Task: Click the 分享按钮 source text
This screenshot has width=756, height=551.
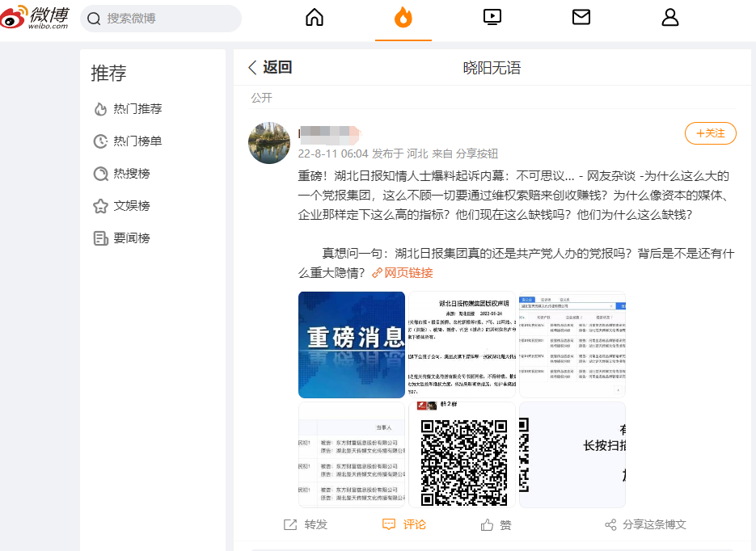Action: click(x=477, y=154)
